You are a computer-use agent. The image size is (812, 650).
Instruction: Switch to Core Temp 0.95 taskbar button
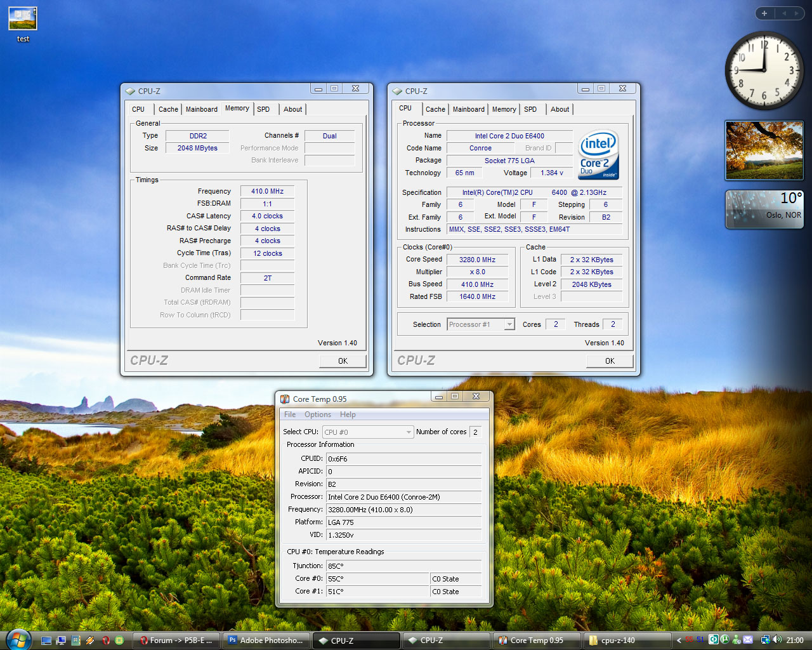click(537, 640)
